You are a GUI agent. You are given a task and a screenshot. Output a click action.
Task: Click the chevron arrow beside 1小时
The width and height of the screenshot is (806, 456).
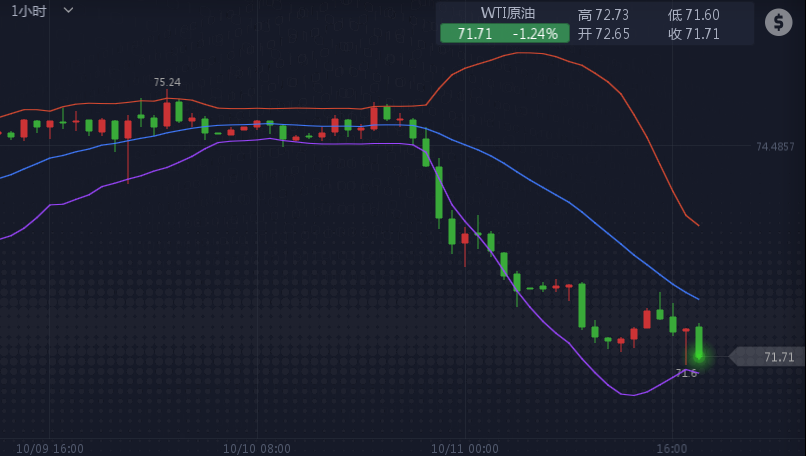tap(68, 10)
